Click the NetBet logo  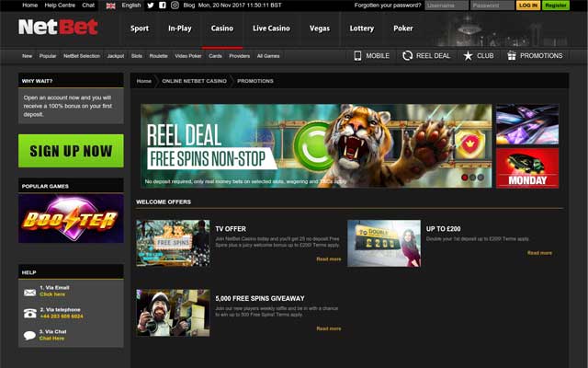(58, 27)
